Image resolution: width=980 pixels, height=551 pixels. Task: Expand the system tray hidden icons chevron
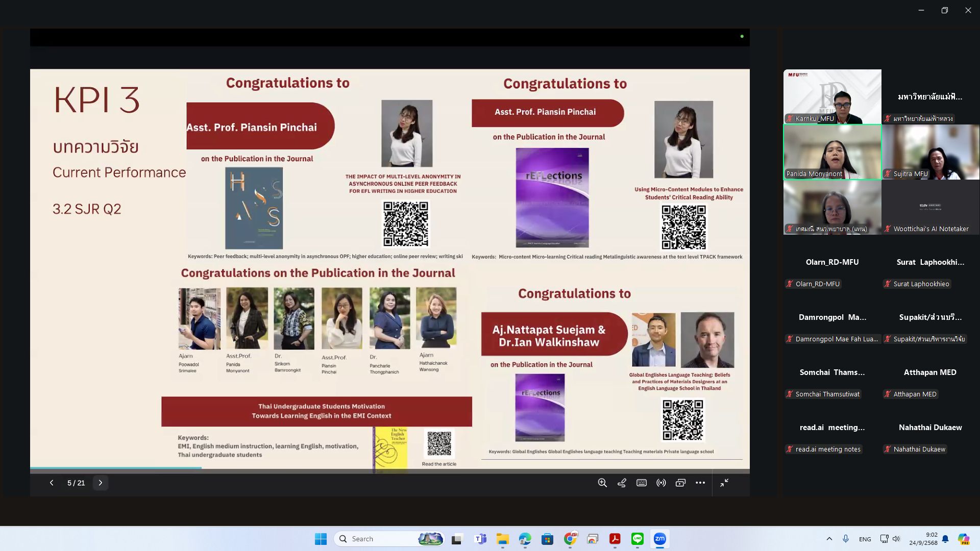coord(829,539)
